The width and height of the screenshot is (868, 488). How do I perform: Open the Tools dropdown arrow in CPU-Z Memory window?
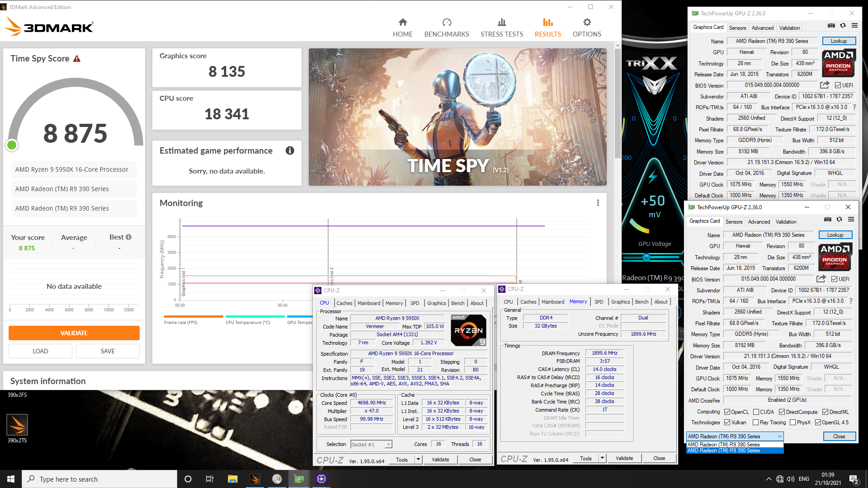coord(602,458)
